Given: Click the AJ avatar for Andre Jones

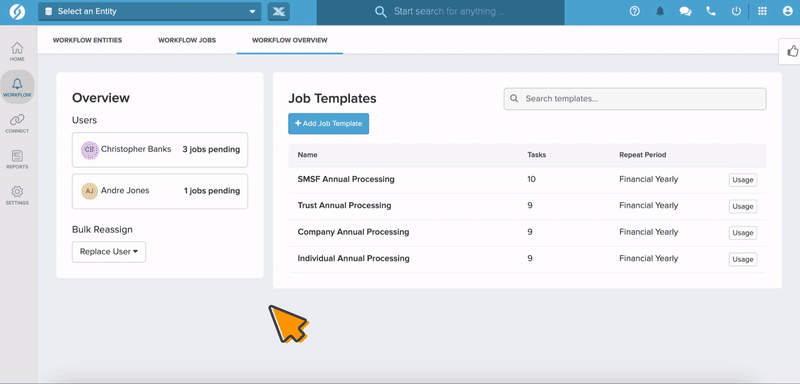Looking at the screenshot, I should [x=89, y=191].
